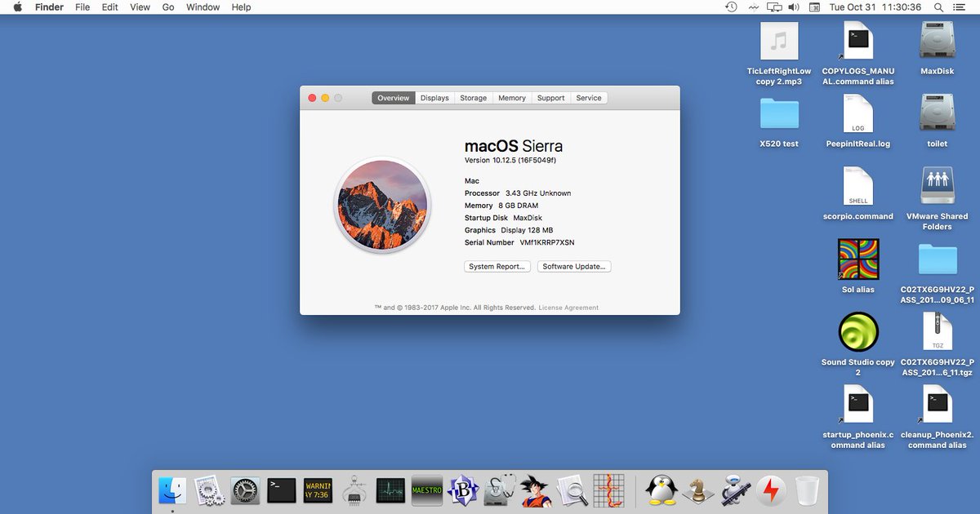Open the Trash in the Dock
Viewport: 980px width, 514px height.
tap(807, 490)
